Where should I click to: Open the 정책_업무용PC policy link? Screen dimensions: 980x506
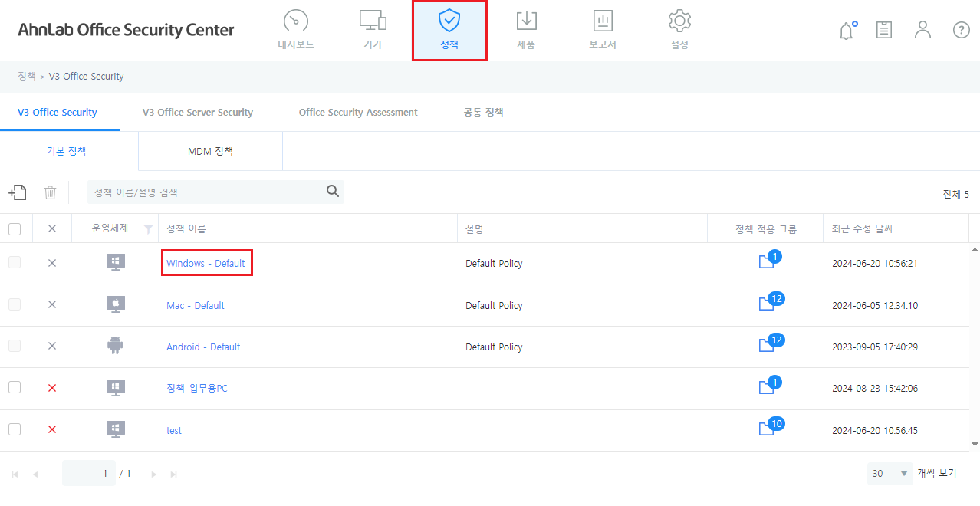coord(197,388)
